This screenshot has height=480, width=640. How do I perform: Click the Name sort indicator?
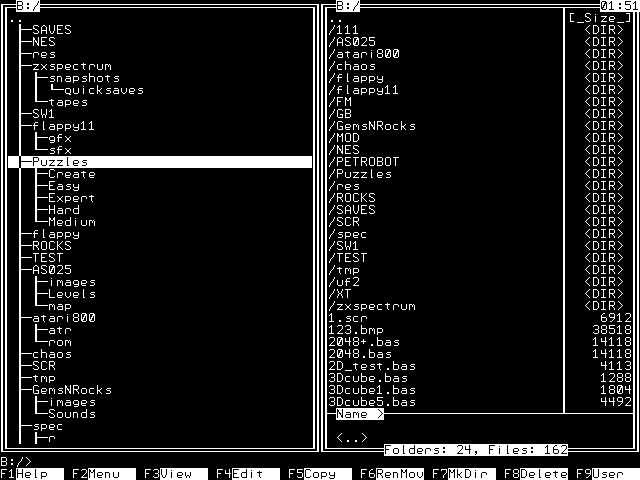[356, 414]
